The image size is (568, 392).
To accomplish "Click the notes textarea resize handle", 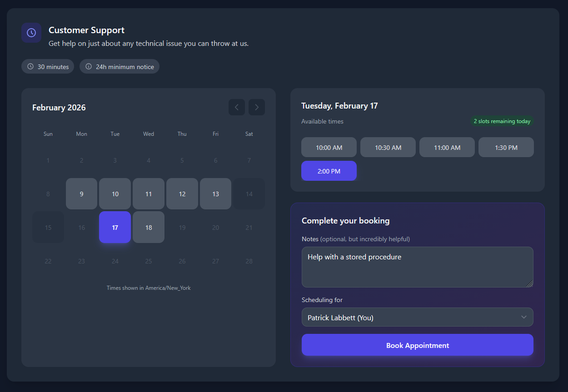I will pos(530,284).
